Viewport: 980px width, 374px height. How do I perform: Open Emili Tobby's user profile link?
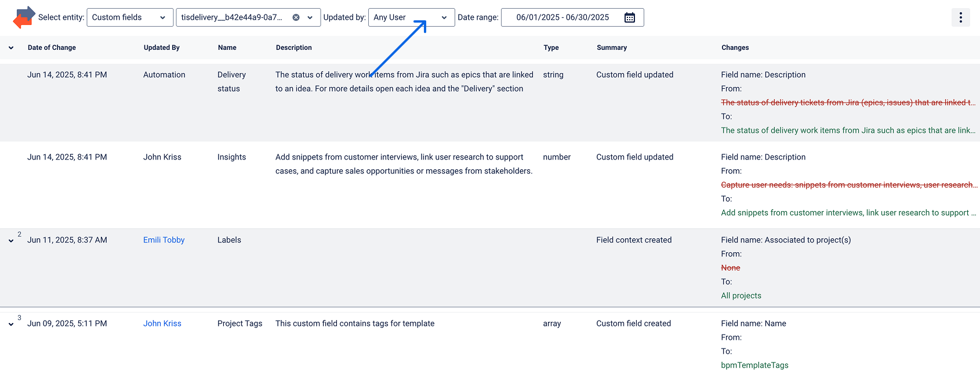(164, 240)
